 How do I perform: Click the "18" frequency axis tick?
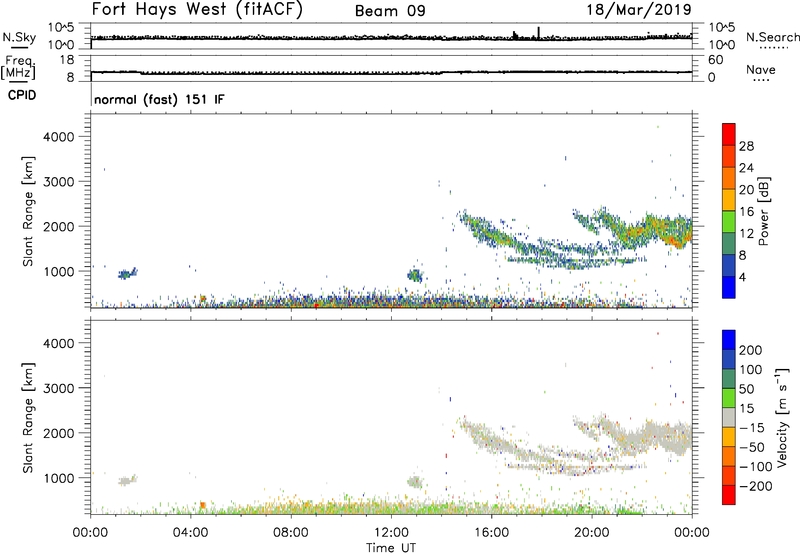[x=67, y=60]
